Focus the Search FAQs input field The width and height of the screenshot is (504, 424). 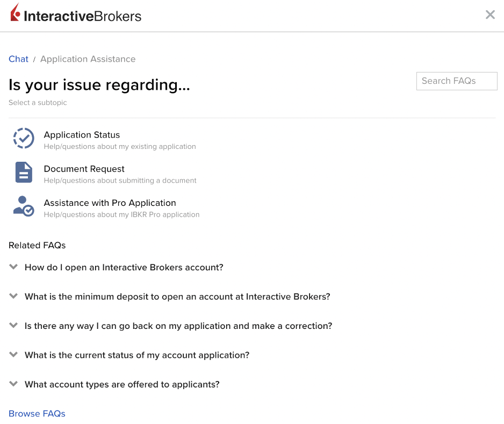(x=456, y=81)
